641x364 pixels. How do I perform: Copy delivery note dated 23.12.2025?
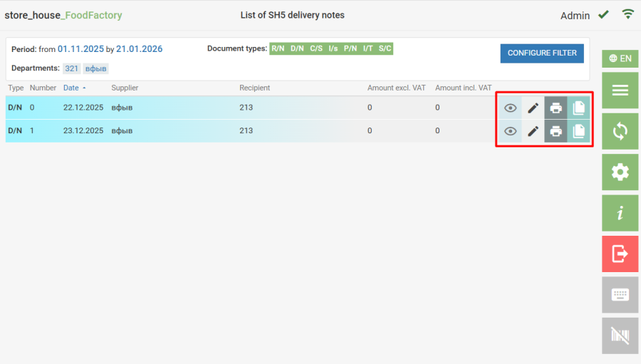[579, 131]
